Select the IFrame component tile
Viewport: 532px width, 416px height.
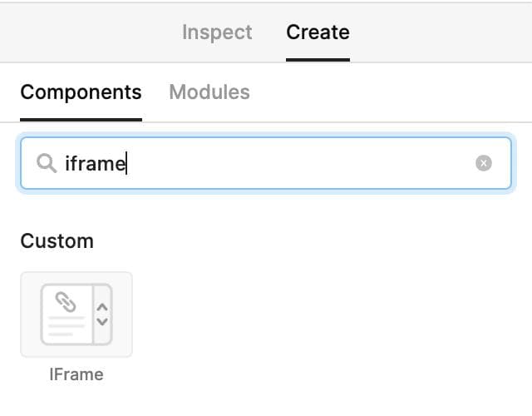(x=76, y=314)
